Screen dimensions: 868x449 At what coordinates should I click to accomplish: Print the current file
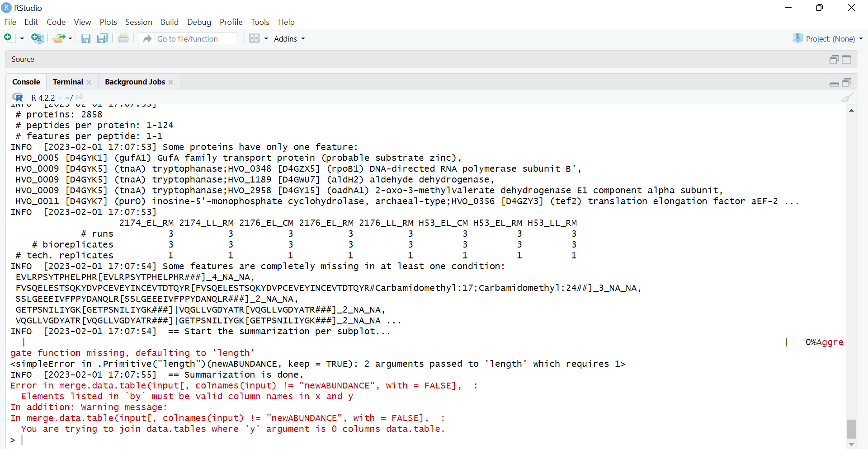(x=123, y=38)
